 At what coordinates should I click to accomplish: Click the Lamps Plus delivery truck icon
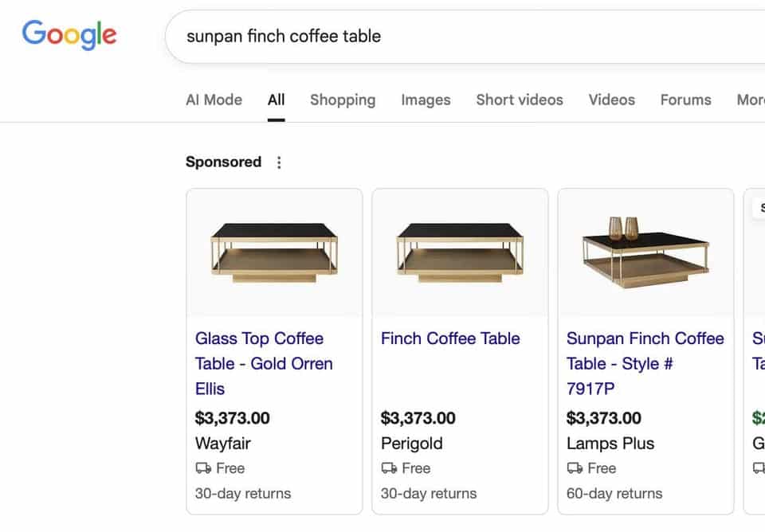(575, 468)
